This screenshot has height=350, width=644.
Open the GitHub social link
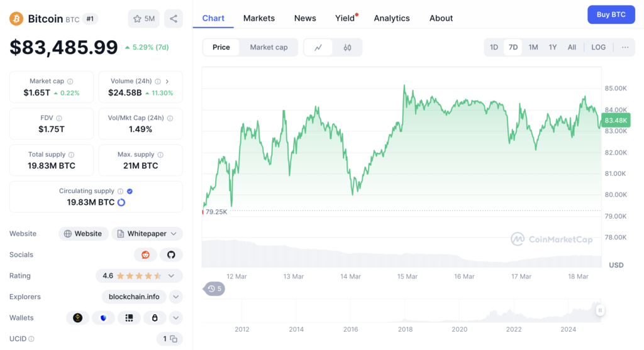coord(171,255)
